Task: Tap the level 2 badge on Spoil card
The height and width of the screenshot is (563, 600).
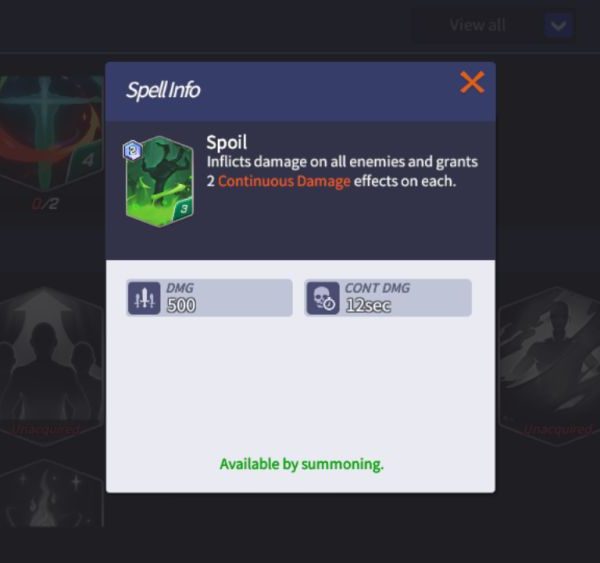Action: click(132, 150)
